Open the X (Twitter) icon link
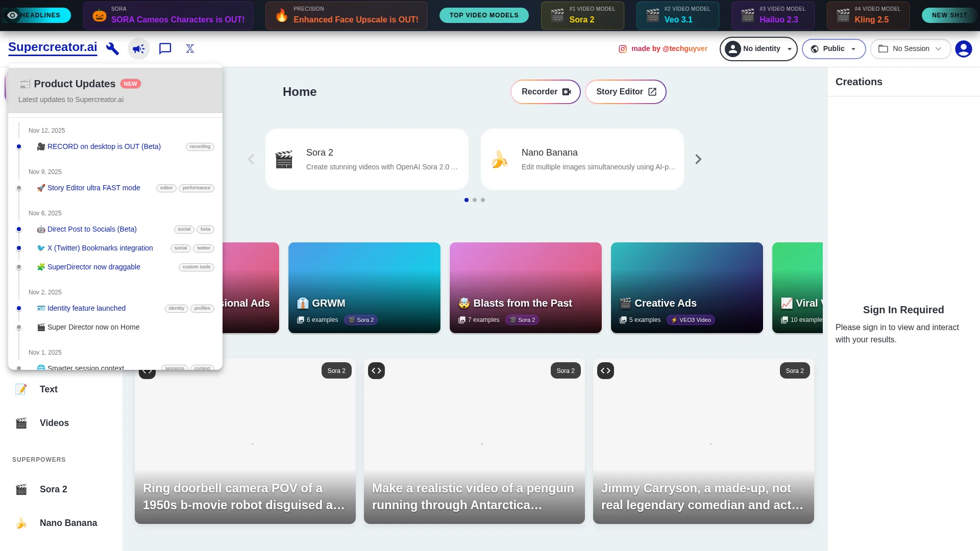Viewport: 980px width, 551px height. point(190,48)
